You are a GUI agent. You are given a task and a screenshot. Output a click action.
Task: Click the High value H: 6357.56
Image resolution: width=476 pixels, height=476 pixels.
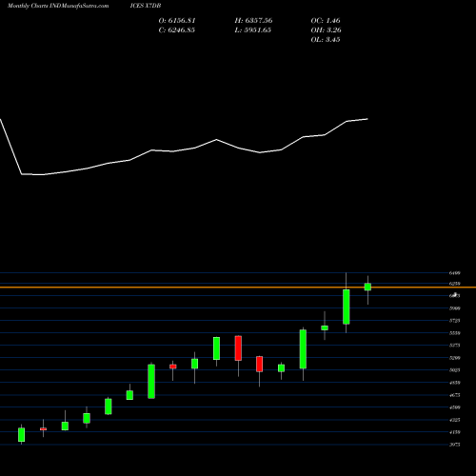[x=253, y=20]
